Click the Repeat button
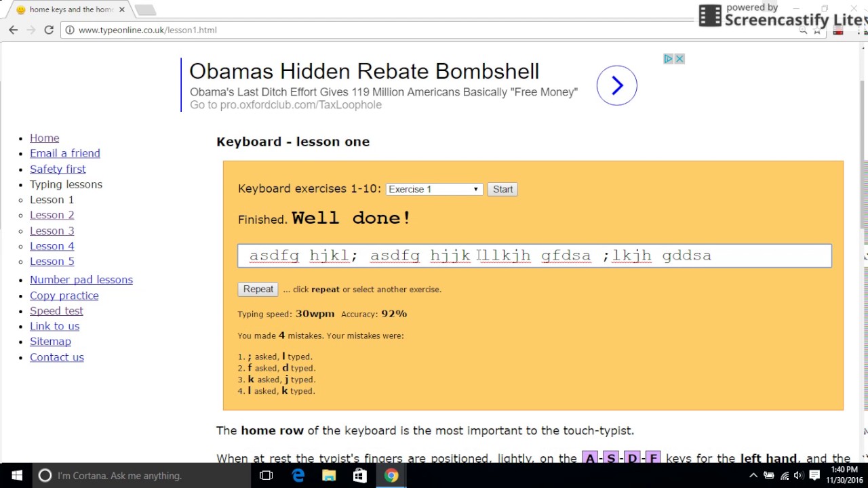This screenshot has height=488, width=868. [x=258, y=289]
